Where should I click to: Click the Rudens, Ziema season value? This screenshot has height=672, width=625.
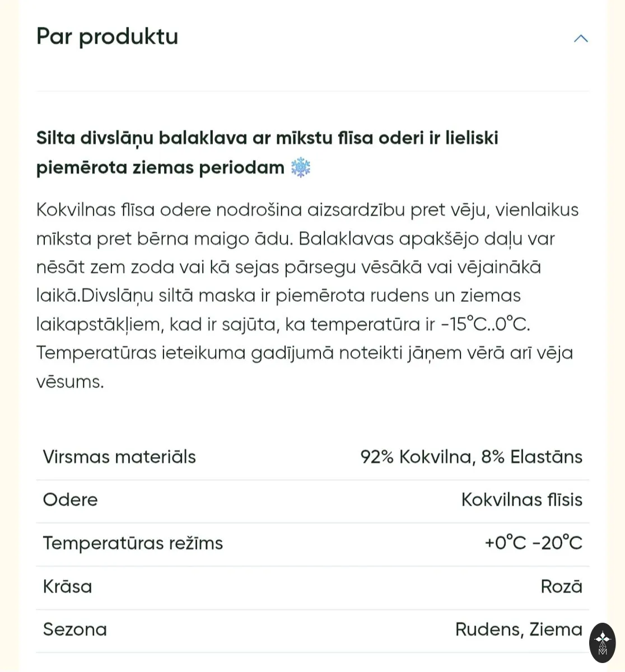(519, 629)
